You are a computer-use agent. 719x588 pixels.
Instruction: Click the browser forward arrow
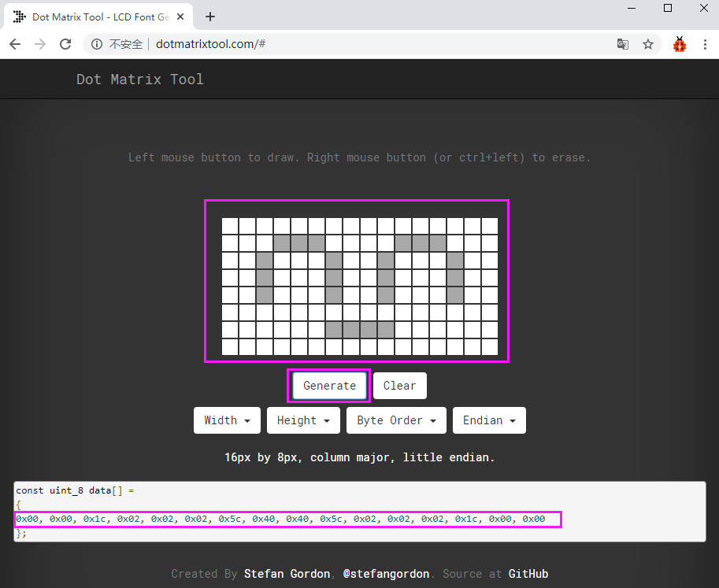point(40,44)
